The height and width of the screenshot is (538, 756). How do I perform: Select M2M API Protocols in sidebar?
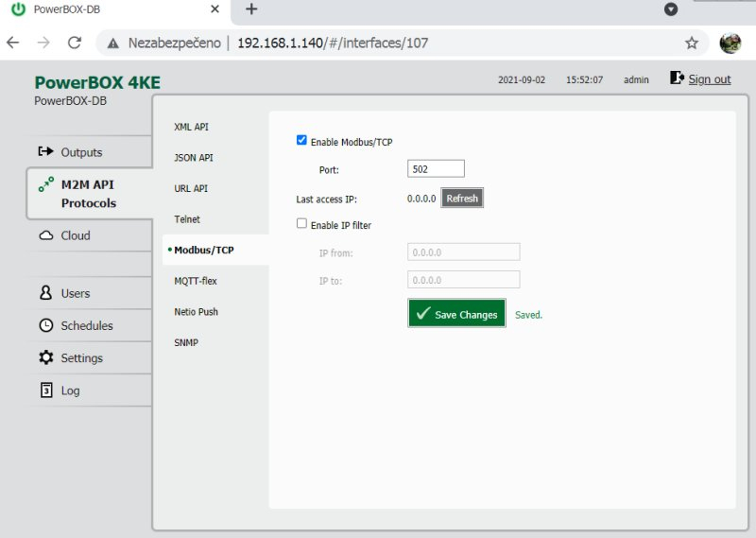[89, 194]
